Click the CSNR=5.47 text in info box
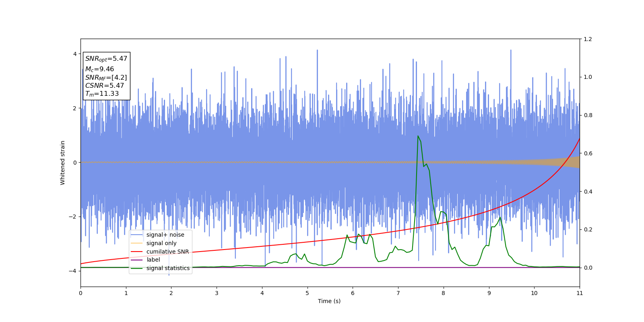This screenshot has width=644, height=322. tap(105, 86)
